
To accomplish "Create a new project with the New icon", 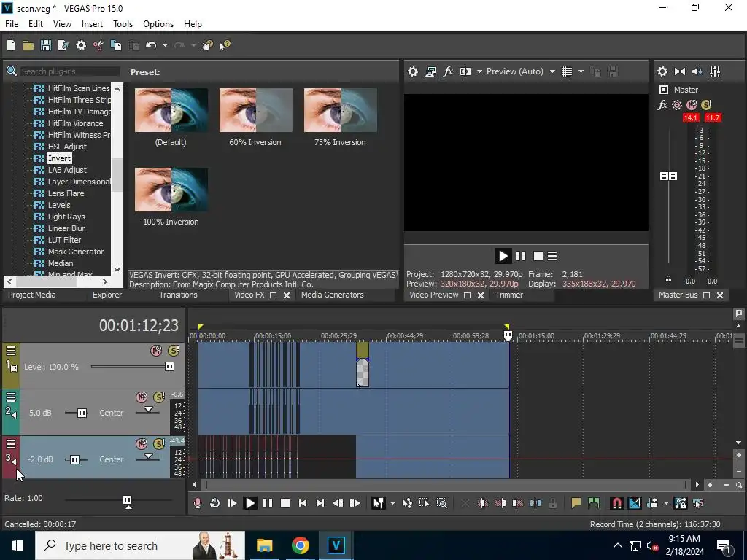I will click(11, 45).
